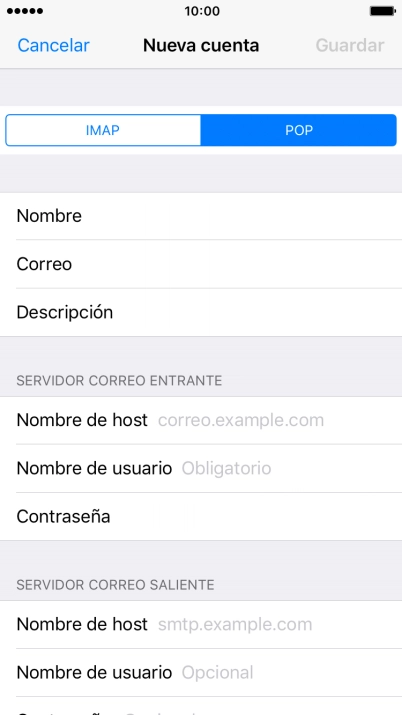Select the POP account type
This screenshot has height=715, width=402.
(299, 130)
